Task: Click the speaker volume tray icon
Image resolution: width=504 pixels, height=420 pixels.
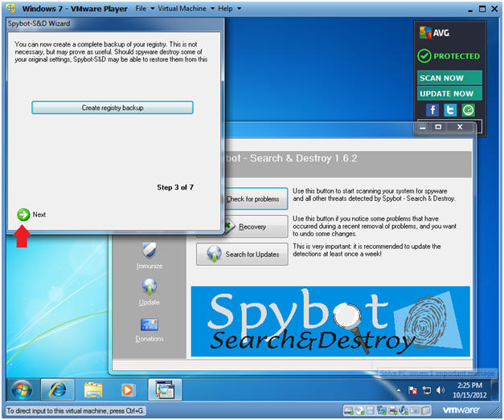Action: (x=440, y=390)
